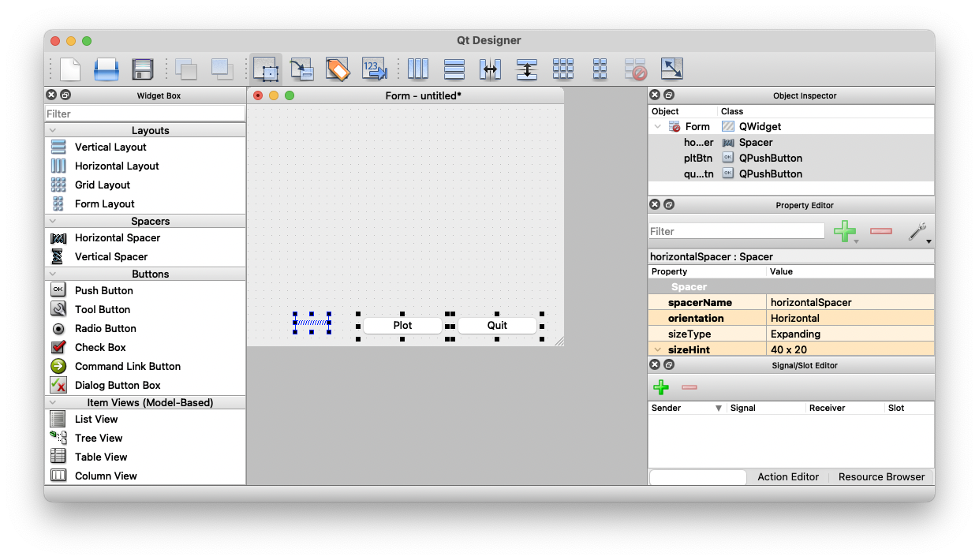Open the sizeType Expanding value dropdown

point(850,334)
